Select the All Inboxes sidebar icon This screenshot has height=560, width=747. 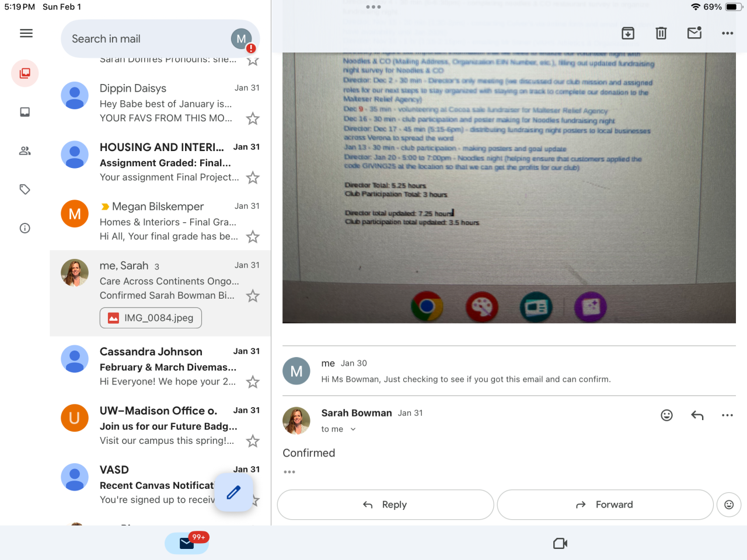click(25, 73)
